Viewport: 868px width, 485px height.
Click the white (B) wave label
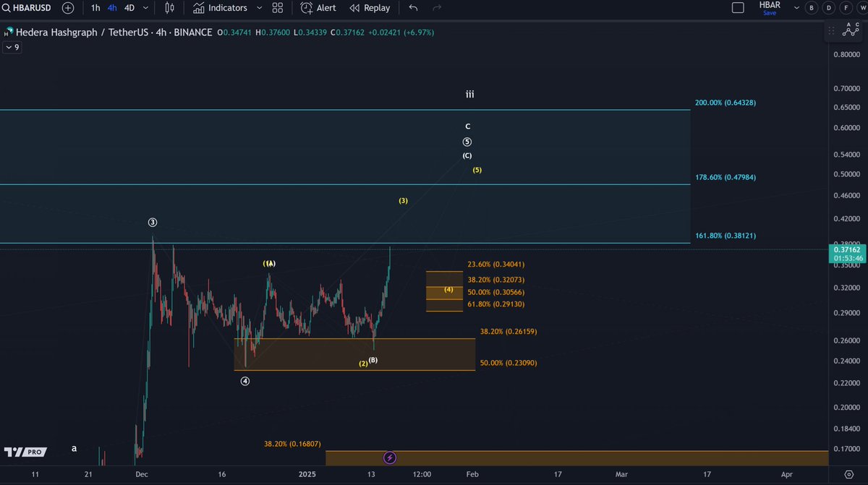373,359
